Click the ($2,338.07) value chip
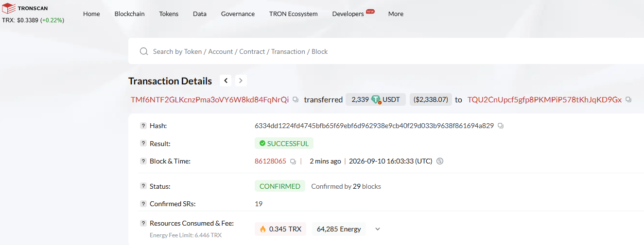The image size is (644, 245). click(x=431, y=99)
